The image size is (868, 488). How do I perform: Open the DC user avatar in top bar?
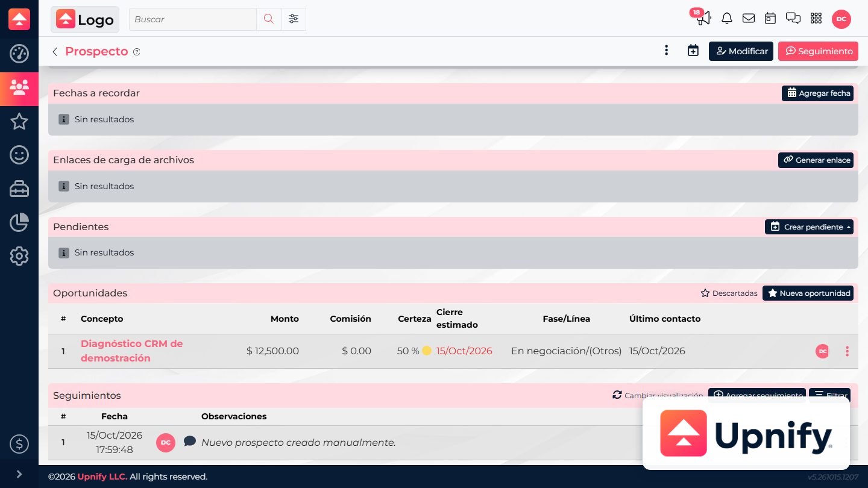click(x=841, y=19)
